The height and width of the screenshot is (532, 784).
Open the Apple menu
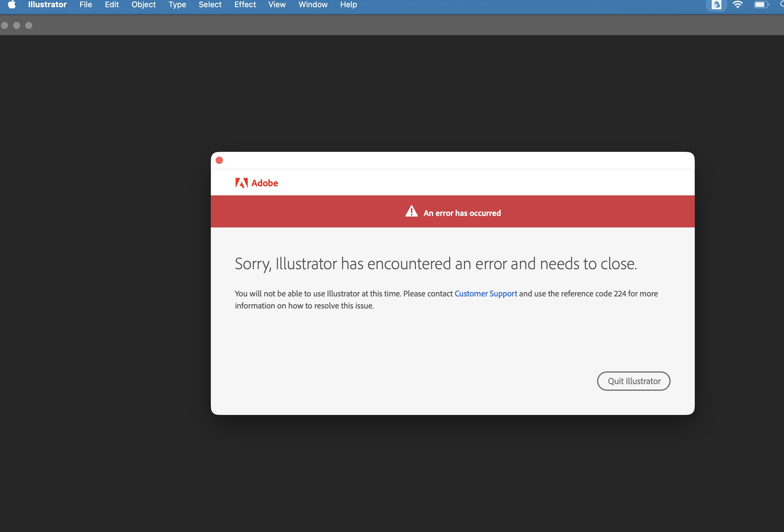[12, 5]
